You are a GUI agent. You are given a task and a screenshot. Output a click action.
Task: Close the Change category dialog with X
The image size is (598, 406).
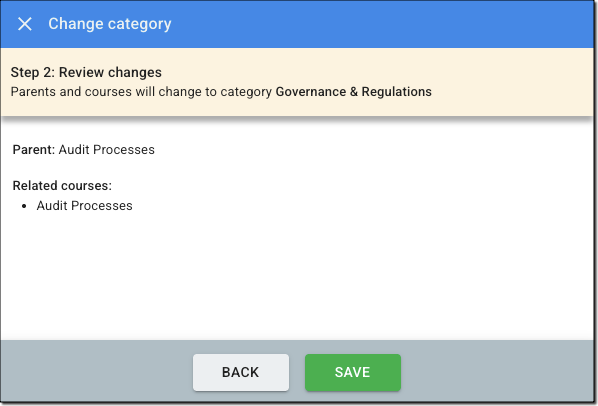point(25,24)
